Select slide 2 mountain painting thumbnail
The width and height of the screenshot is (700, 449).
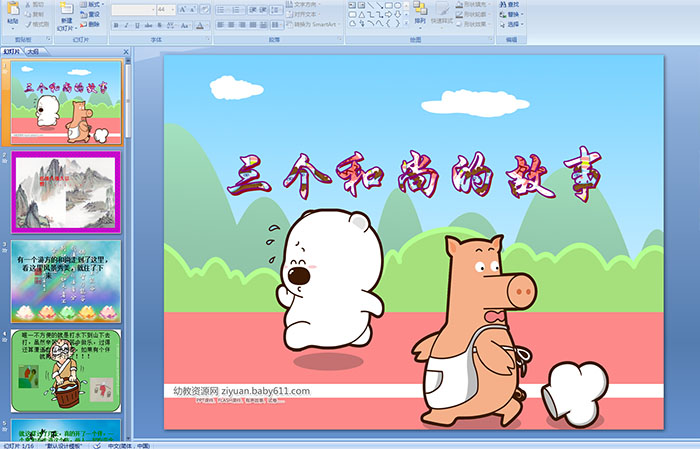pyautogui.click(x=66, y=192)
